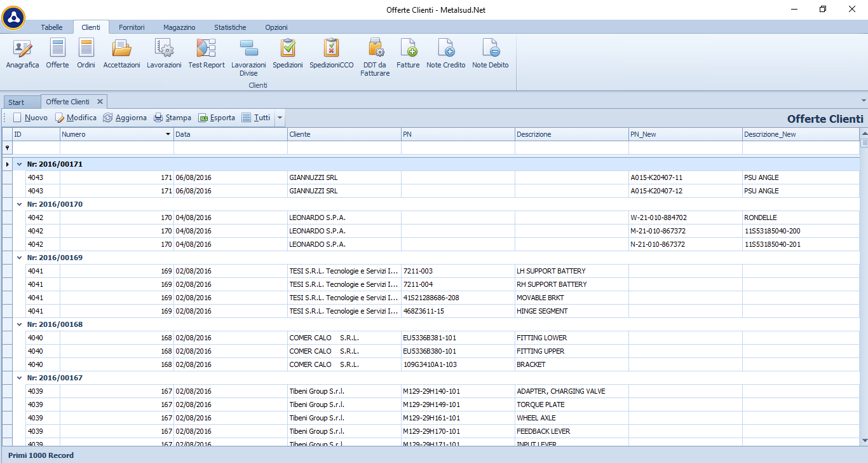Create a new offer with Nuovo

click(30, 118)
